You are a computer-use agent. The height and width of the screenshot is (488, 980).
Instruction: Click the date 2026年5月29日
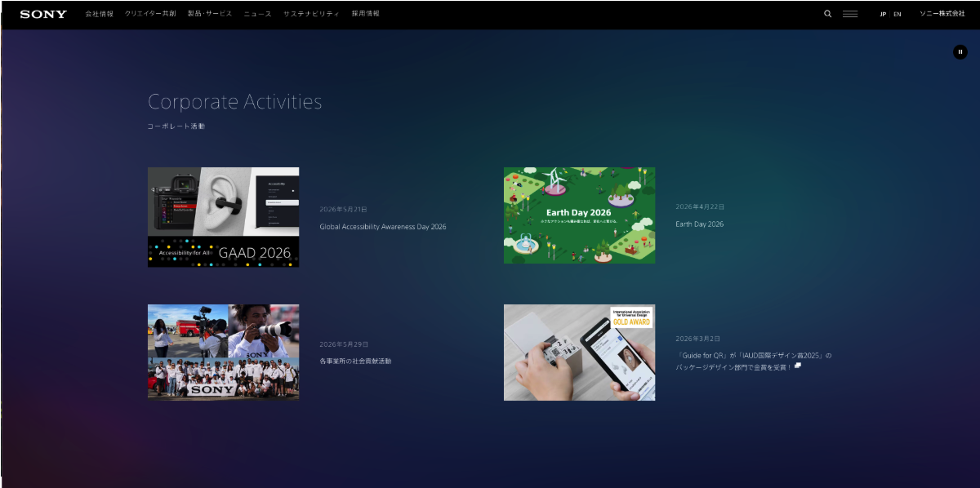[x=344, y=344]
